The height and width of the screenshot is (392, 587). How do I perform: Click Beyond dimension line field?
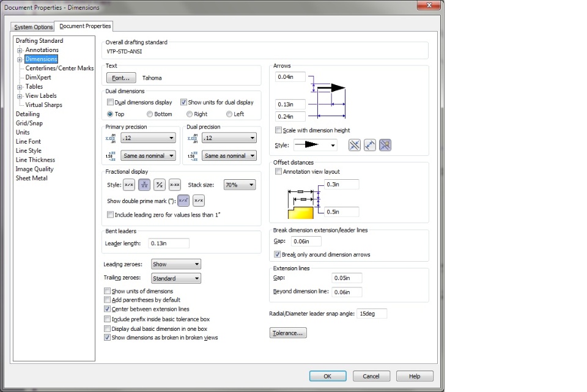pos(347,292)
